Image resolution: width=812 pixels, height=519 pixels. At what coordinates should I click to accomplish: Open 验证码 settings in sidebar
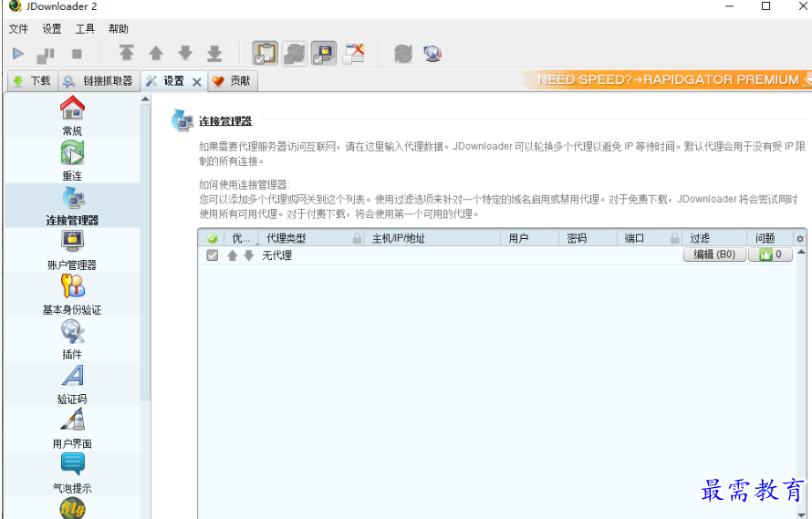click(72, 384)
